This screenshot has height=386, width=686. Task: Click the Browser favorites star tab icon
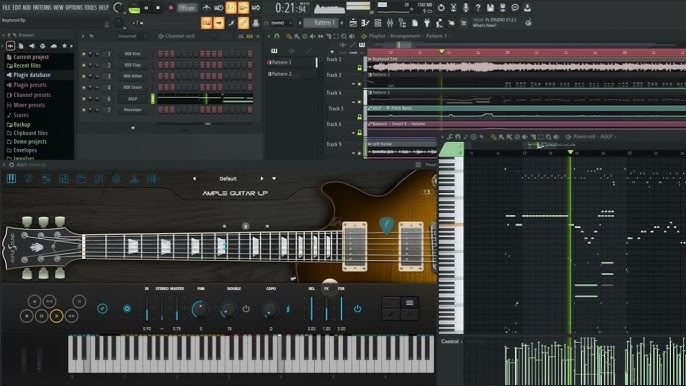pos(65,46)
